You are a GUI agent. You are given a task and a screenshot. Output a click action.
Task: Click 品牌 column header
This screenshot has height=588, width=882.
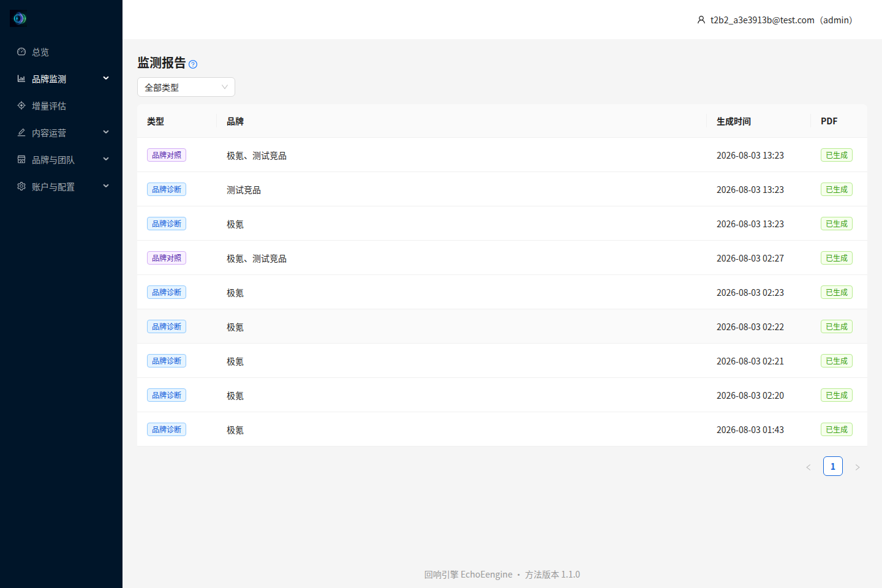point(235,121)
